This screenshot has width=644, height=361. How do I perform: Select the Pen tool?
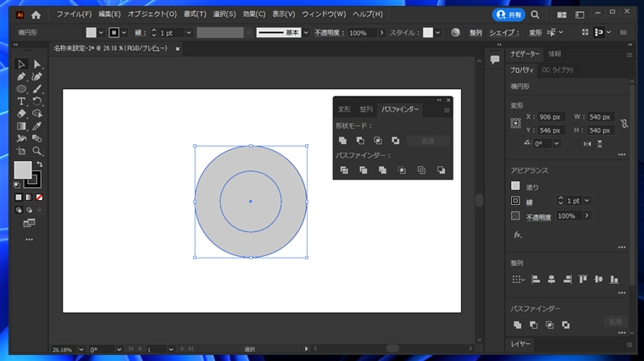click(21, 76)
